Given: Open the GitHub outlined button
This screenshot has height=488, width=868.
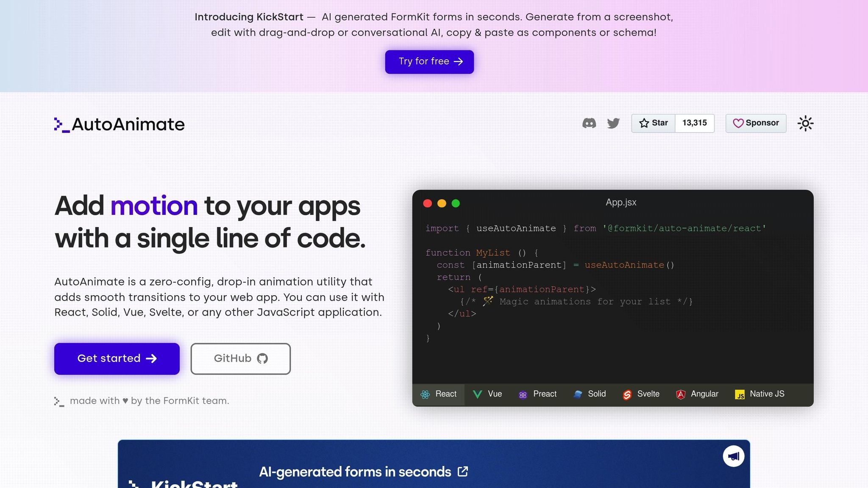Looking at the screenshot, I should point(240,359).
